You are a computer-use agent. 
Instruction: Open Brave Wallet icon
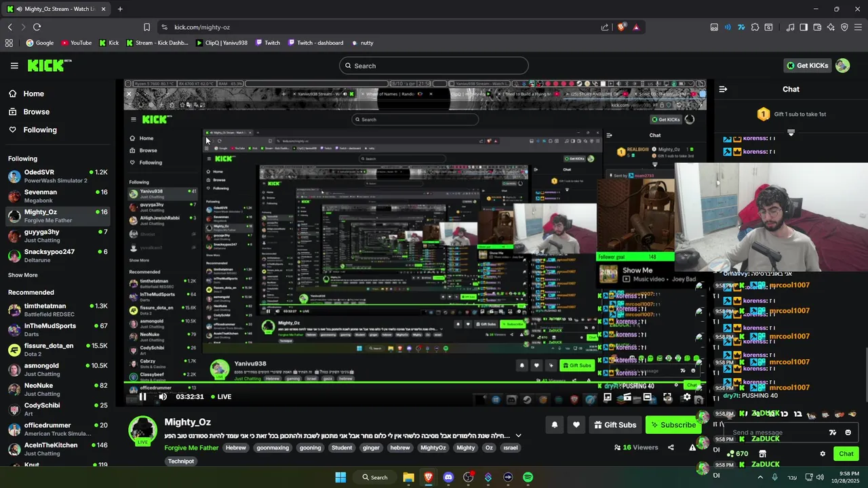click(x=817, y=27)
